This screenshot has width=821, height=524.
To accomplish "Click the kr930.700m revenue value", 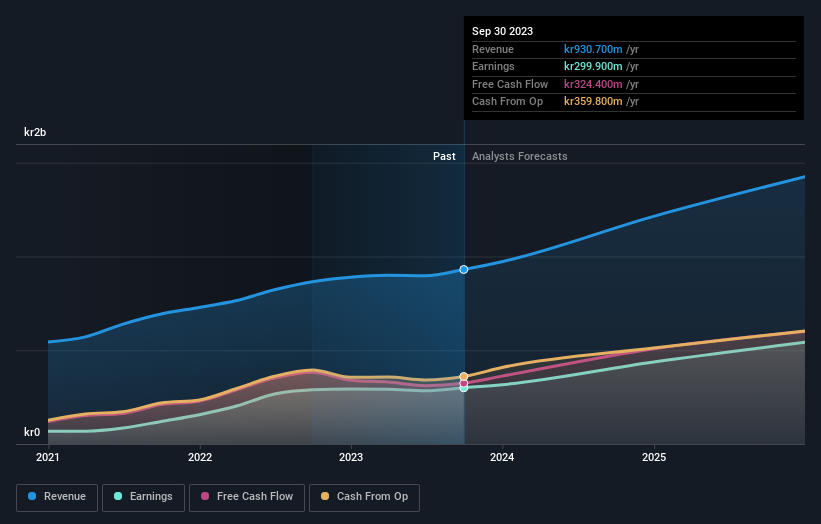I will [x=593, y=49].
